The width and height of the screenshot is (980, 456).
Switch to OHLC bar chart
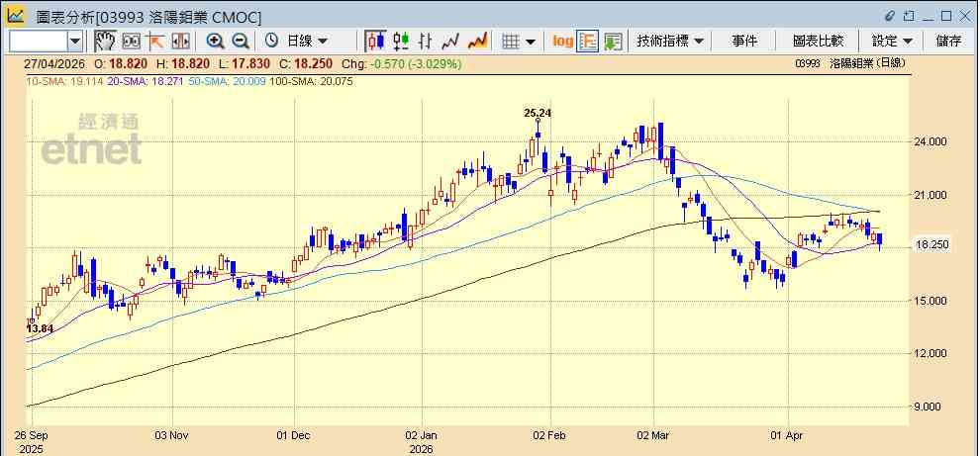pos(426,42)
